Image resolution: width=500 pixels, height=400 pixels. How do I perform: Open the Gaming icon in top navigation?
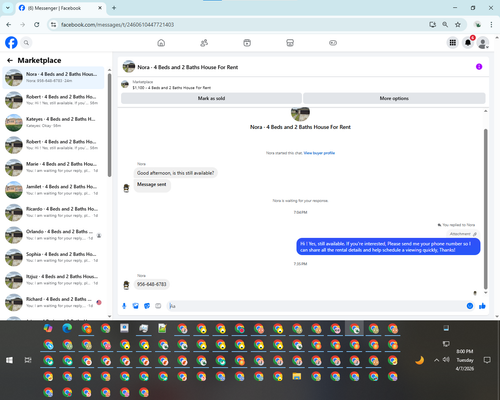click(333, 43)
